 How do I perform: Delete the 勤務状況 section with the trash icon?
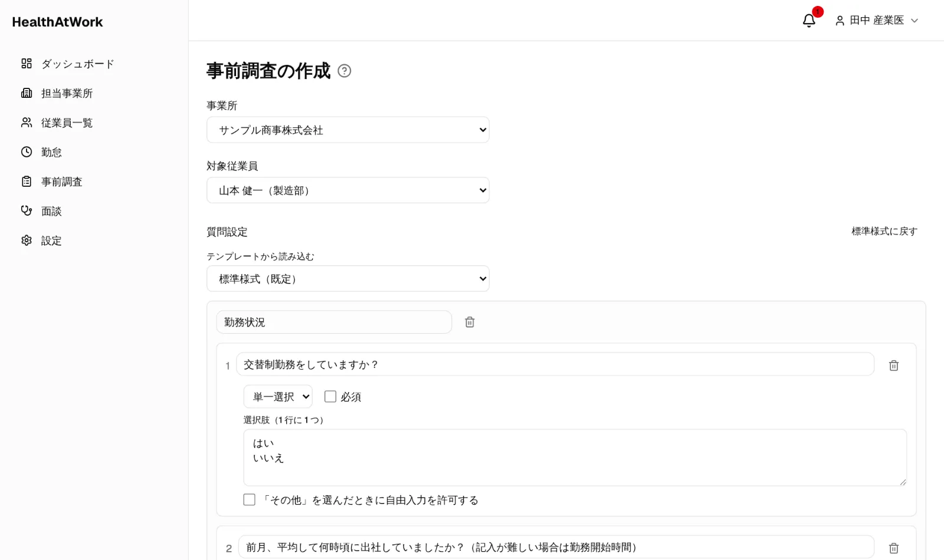pos(470,322)
